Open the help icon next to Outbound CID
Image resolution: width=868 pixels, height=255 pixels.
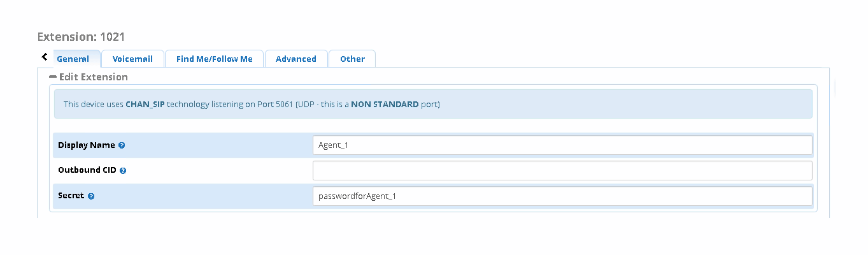coord(123,171)
